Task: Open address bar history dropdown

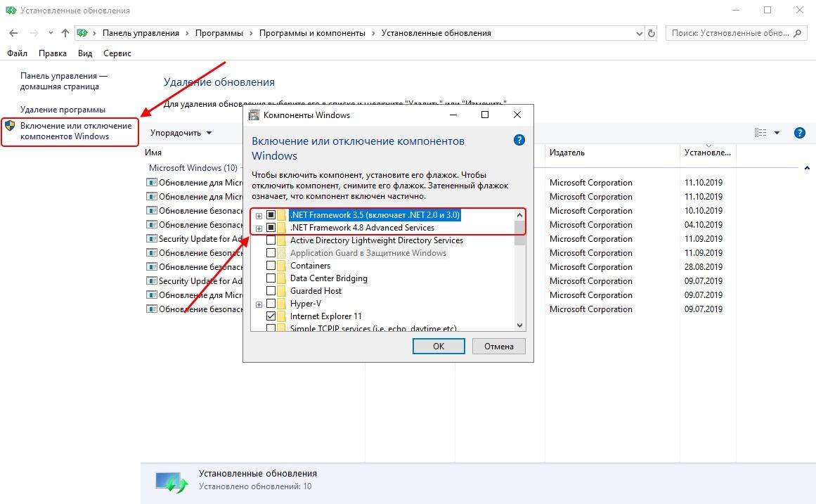Action: coord(639,33)
